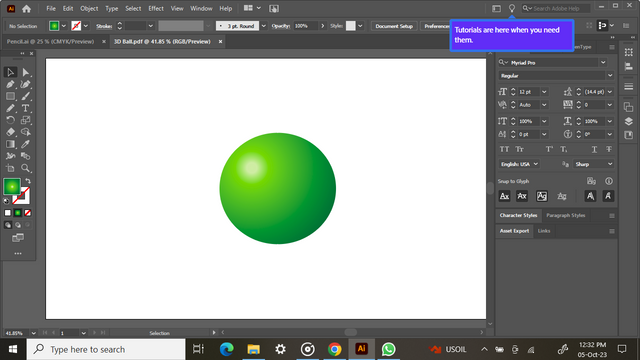Viewport: 640px width, 360px height.
Task: Open the Object menu
Action: point(89,8)
